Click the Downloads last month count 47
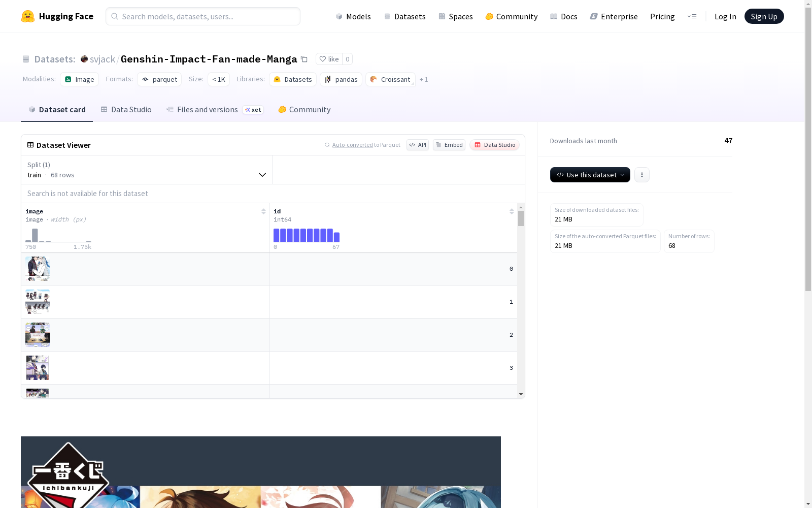This screenshot has width=812, height=508. click(728, 141)
